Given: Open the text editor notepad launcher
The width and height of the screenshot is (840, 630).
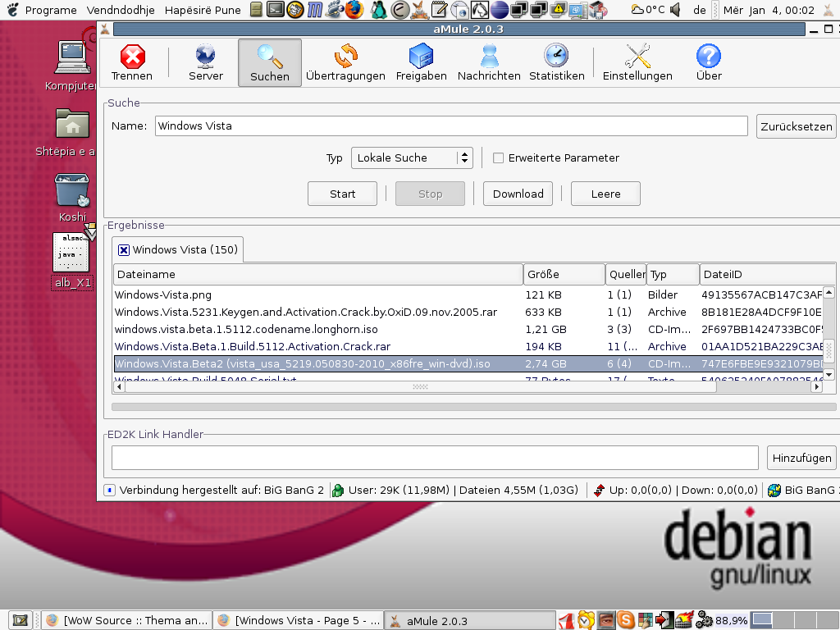Looking at the screenshot, I should coord(440,9).
